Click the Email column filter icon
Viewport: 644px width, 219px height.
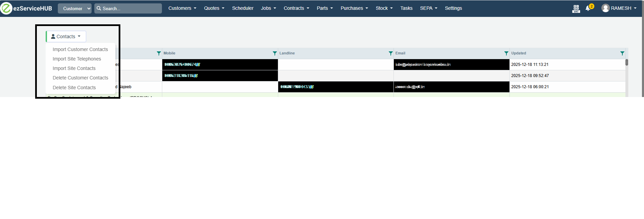(506, 53)
